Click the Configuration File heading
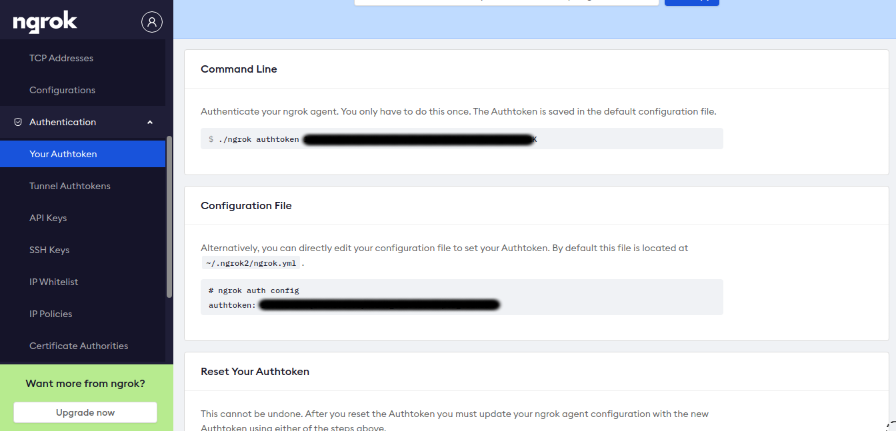 (246, 206)
